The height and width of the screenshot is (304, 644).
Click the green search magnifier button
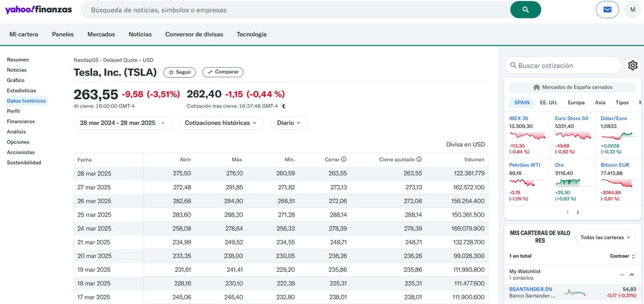[525, 10]
